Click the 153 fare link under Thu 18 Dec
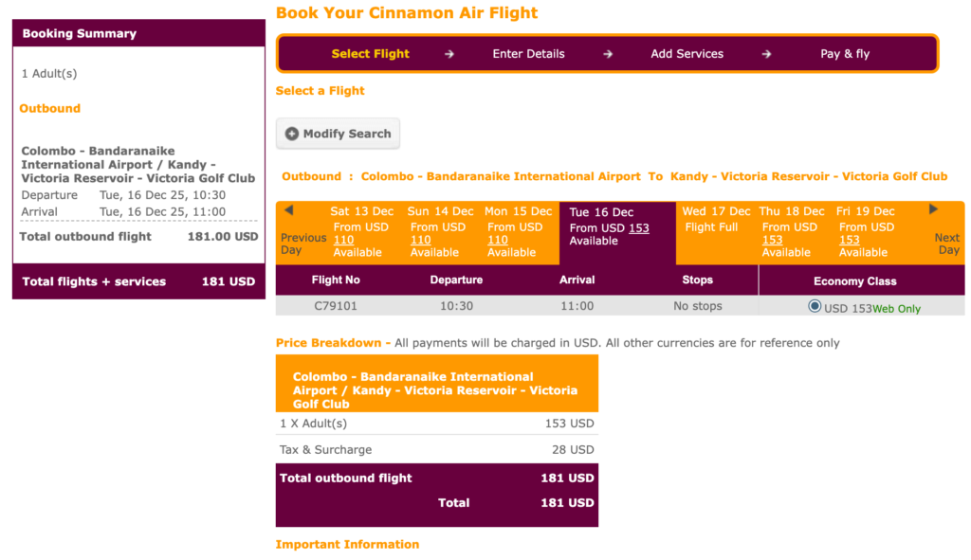 point(773,241)
